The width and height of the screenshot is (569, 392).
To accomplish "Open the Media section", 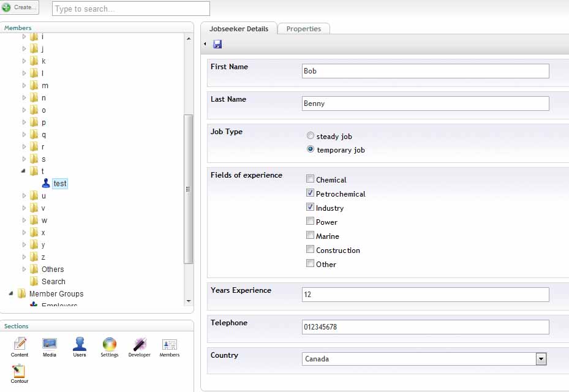I will pos(50,345).
